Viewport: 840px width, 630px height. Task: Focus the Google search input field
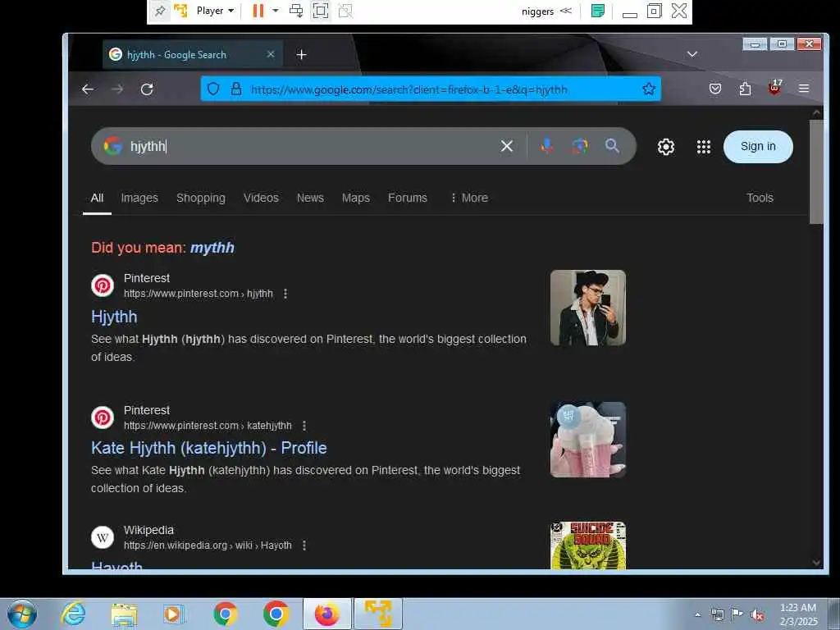(x=311, y=146)
